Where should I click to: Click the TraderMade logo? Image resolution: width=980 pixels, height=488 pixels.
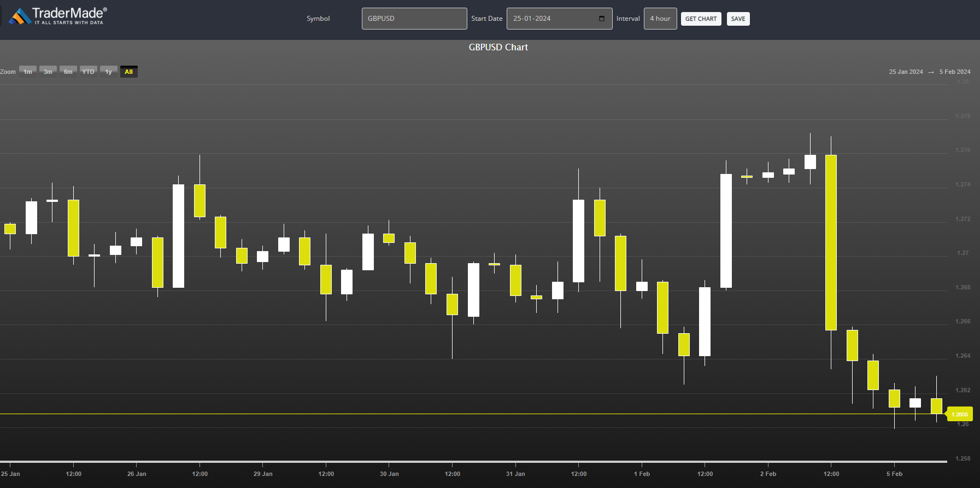point(58,16)
